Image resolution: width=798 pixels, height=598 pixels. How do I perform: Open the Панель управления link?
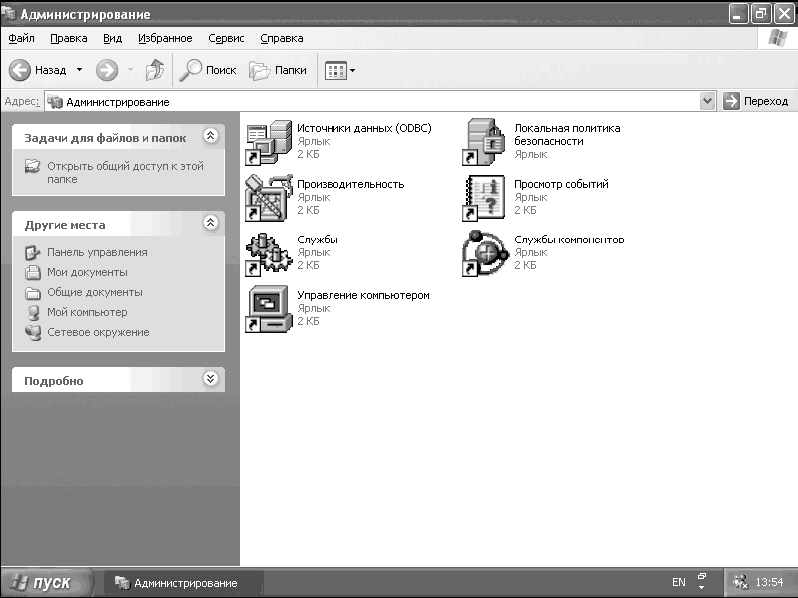coord(97,252)
